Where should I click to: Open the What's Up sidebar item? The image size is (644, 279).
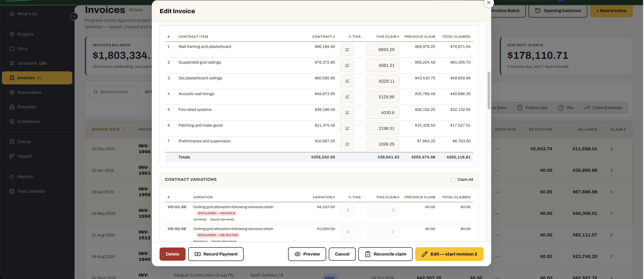tap(37, 14)
